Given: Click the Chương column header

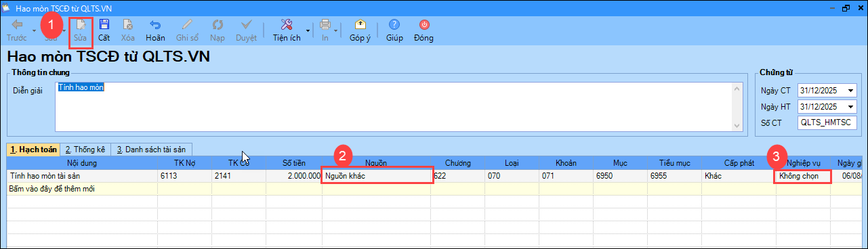Looking at the screenshot, I should click(x=458, y=163).
